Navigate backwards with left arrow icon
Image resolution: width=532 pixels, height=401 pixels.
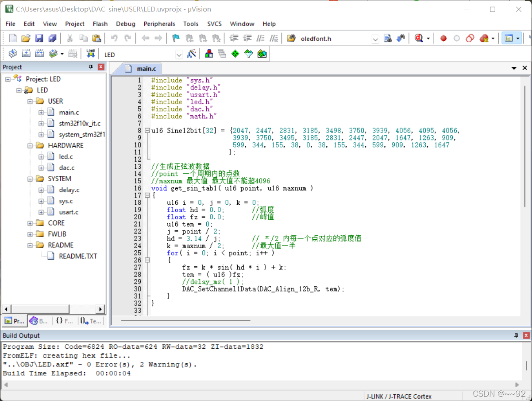click(145, 39)
